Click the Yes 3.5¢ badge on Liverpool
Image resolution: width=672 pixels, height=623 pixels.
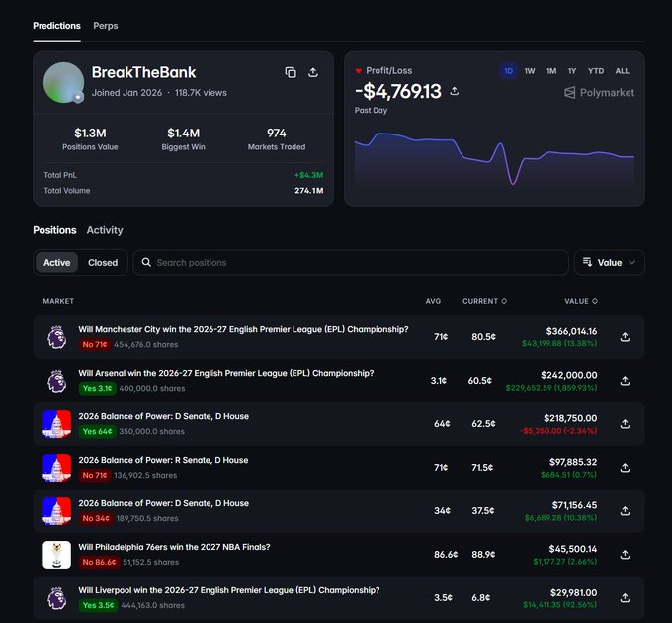[x=98, y=605]
